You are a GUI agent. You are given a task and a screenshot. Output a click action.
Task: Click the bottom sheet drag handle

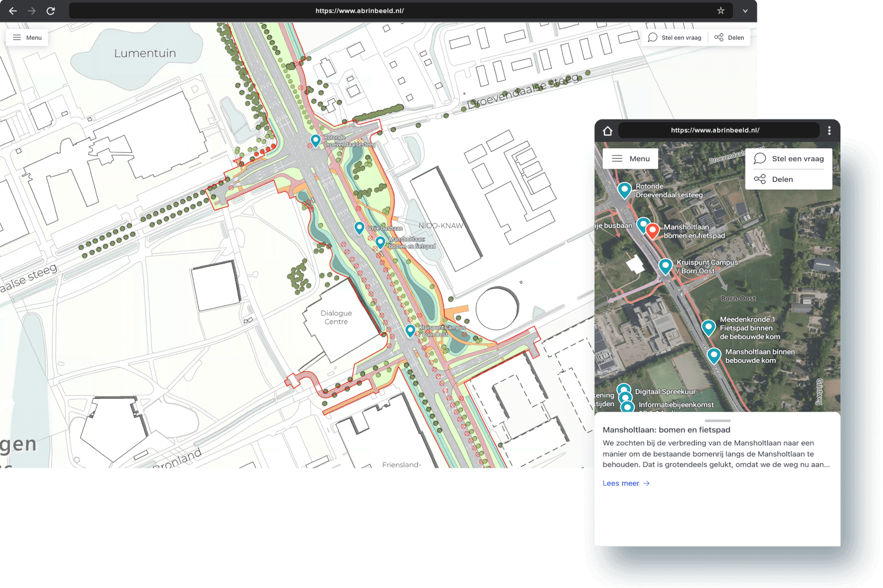(717, 421)
